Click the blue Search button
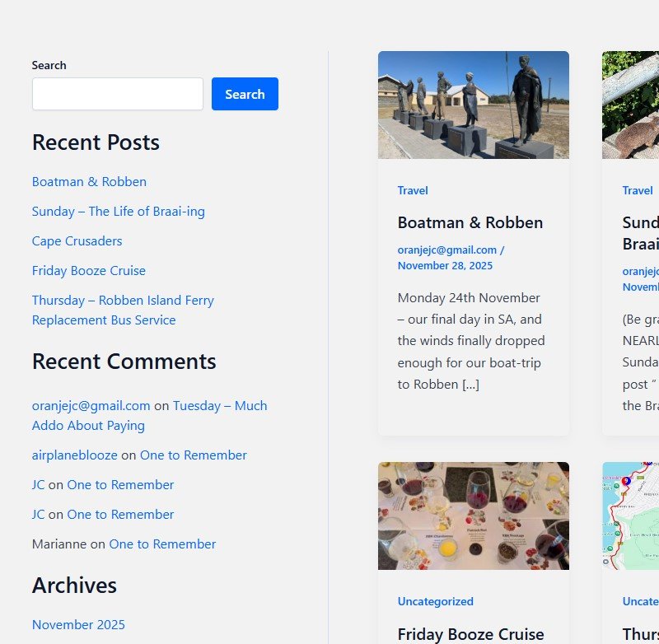659x644 pixels. [245, 94]
